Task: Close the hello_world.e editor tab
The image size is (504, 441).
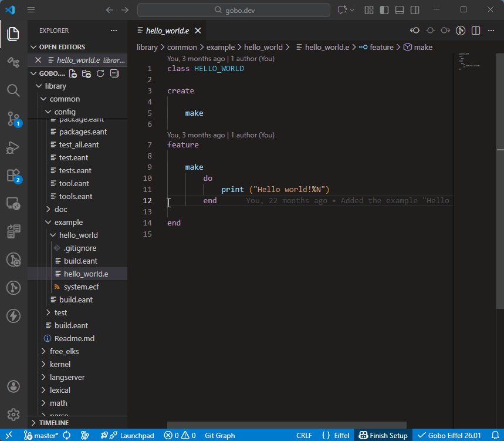Action: 198,31
